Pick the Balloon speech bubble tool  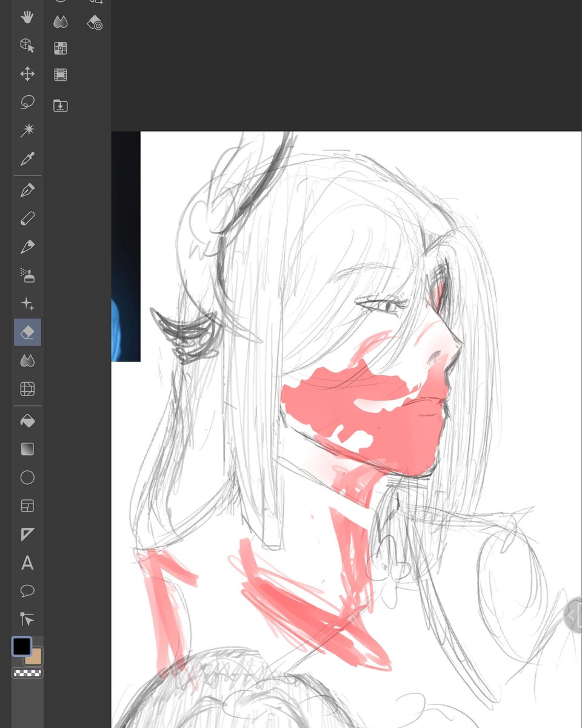coord(27,591)
